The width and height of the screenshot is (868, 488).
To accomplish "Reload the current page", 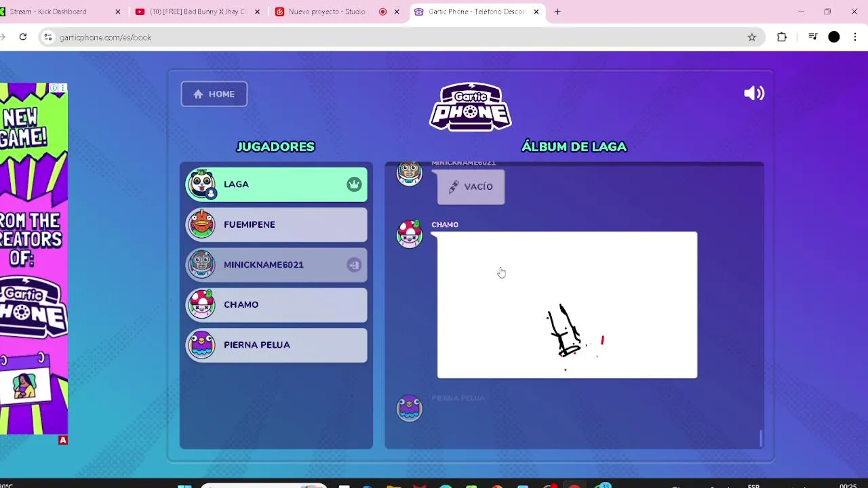I will coord(23,37).
